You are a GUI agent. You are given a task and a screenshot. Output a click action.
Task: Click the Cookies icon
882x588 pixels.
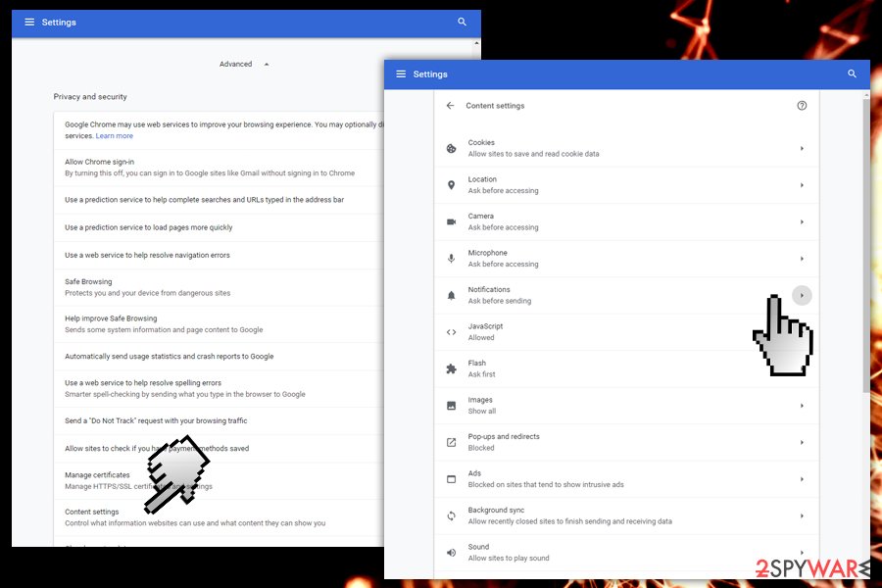[x=451, y=149]
